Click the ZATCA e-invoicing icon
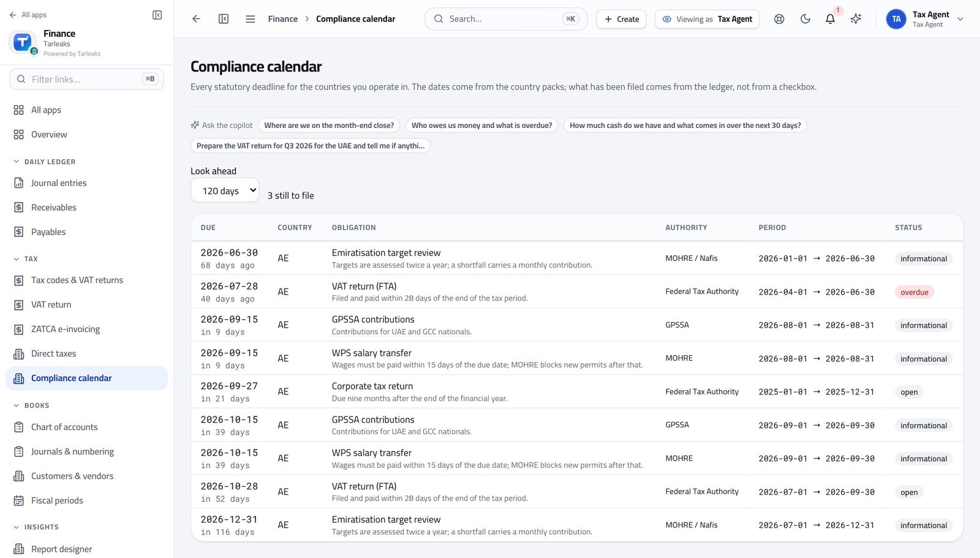This screenshot has height=558, width=980. [19, 330]
